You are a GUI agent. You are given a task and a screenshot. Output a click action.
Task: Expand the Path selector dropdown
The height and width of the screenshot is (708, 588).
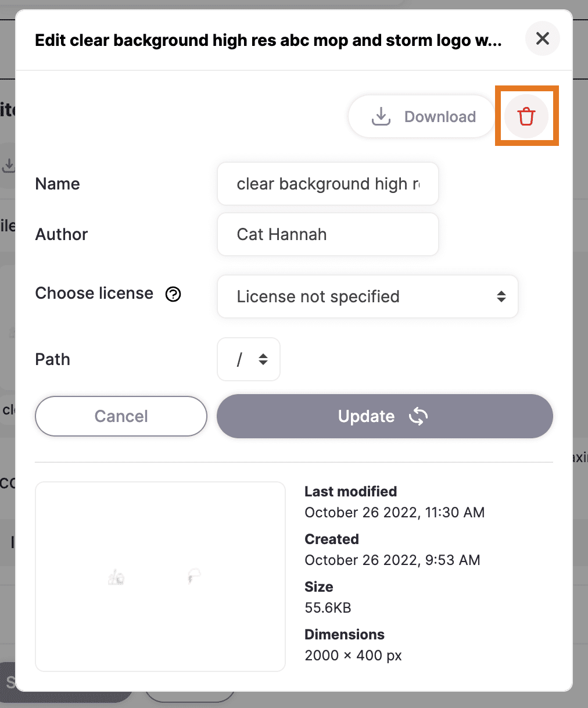point(249,359)
